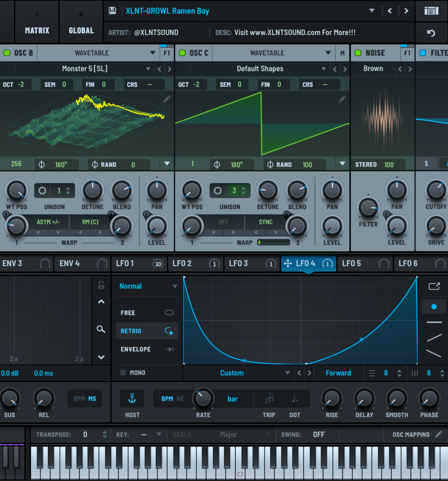Click the magnifier zoom icon in envelope panel
This screenshot has width=448, height=481.
(x=101, y=329)
